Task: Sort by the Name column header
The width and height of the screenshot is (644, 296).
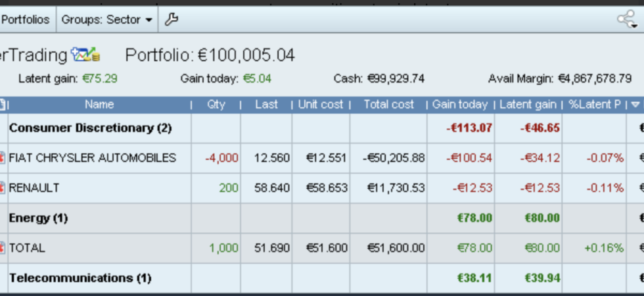Action: pos(99,105)
